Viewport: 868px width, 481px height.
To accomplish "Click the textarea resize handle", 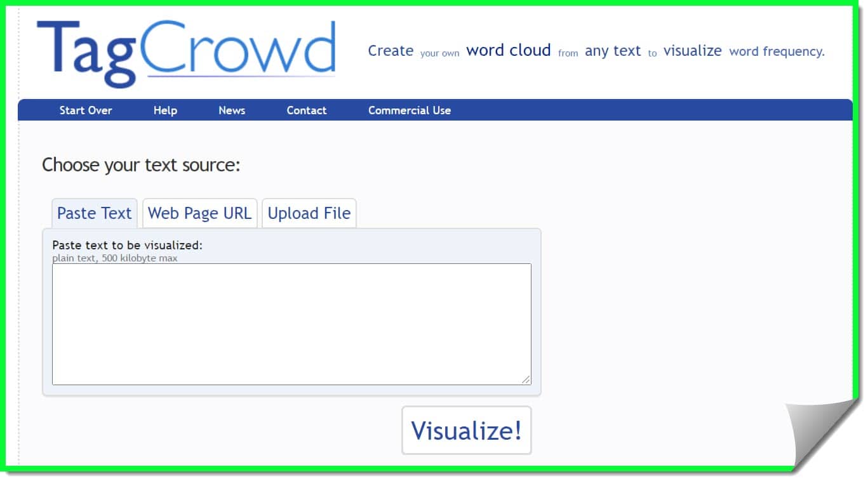I will (x=526, y=379).
